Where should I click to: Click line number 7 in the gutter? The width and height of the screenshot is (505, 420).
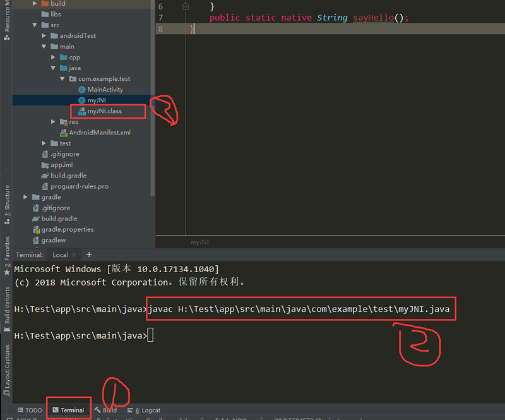pyautogui.click(x=160, y=18)
